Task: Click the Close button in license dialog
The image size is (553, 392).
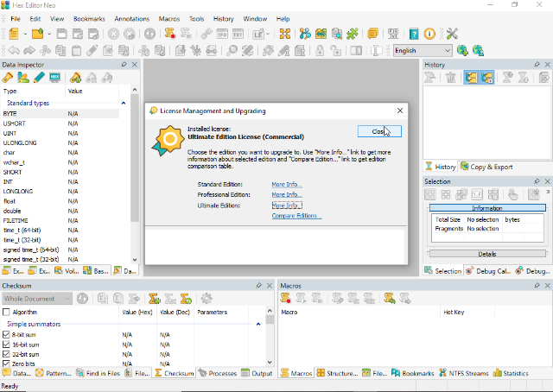Action: [x=379, y=131]
